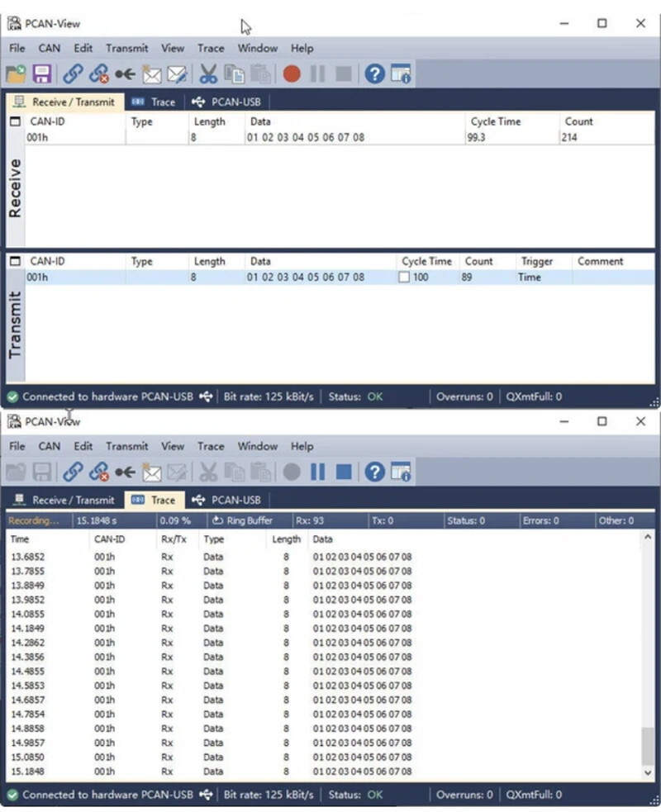Click Disconnect icon in the top window toolbar

98,74
